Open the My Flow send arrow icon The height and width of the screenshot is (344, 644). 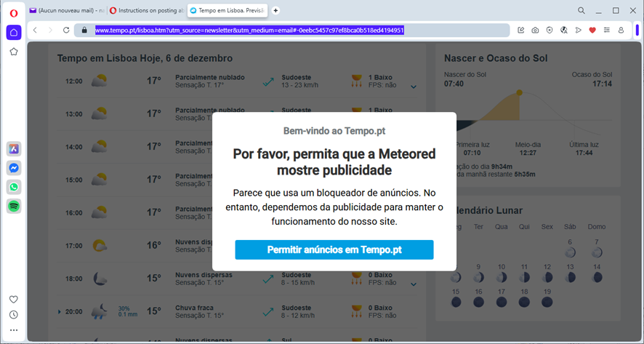pyautogui.click(x=579, y=30)
